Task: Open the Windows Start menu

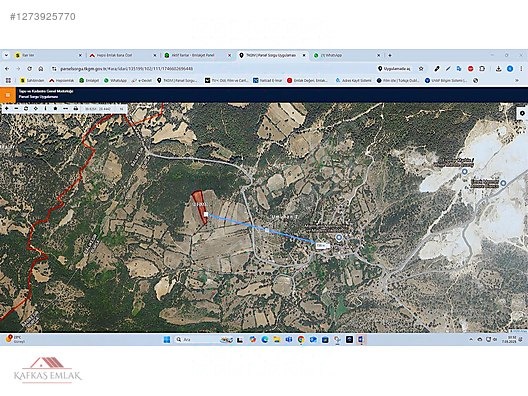Action: pos(167,339)
